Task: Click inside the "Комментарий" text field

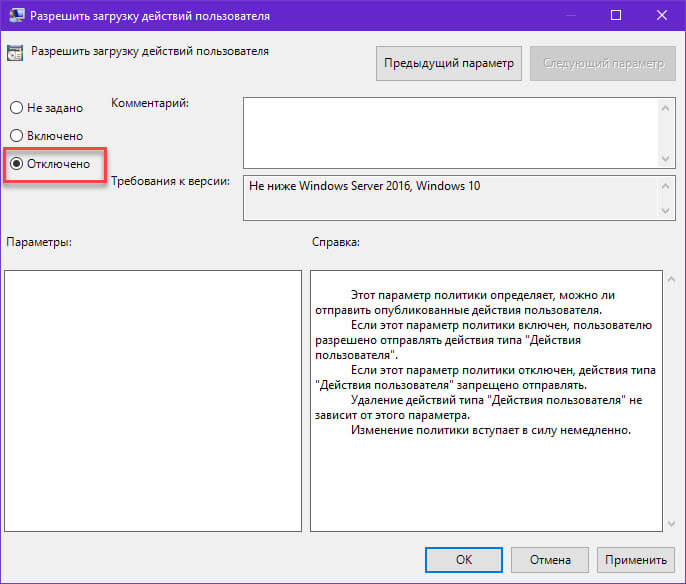Action: pos(451,133)
